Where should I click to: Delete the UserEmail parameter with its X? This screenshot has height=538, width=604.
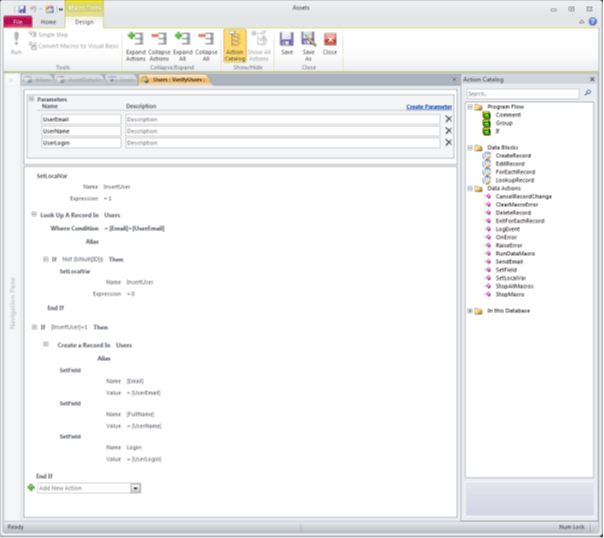tap(448, 119)
